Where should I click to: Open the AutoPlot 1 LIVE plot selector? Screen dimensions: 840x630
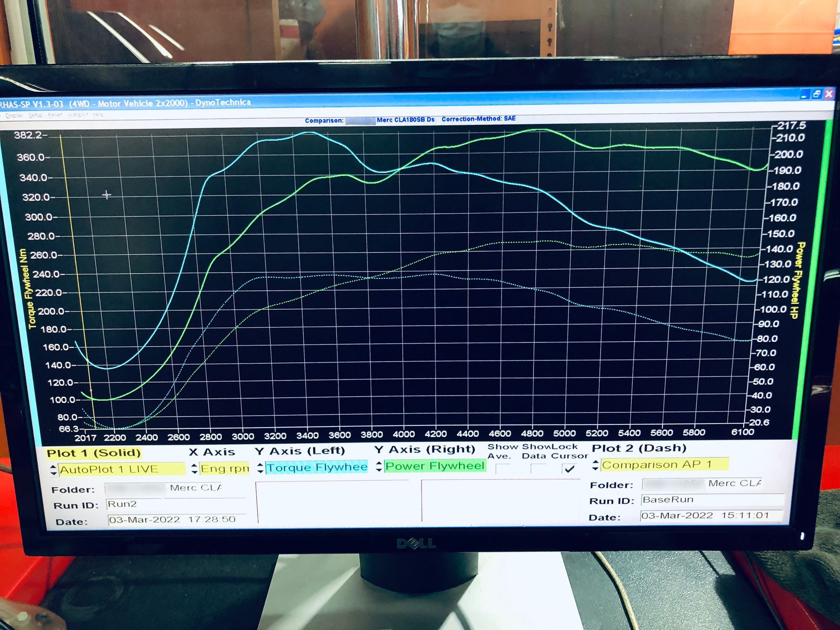[x=122, y=469]
